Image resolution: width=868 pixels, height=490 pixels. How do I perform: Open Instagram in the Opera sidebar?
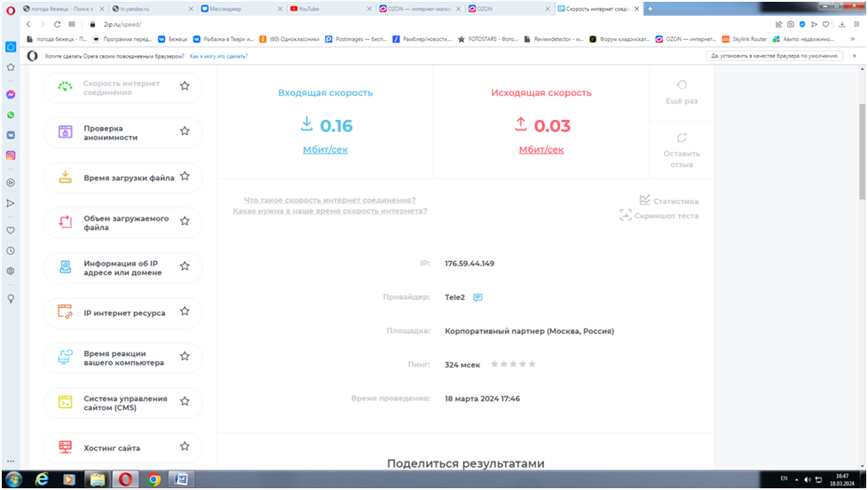point(11,155)
